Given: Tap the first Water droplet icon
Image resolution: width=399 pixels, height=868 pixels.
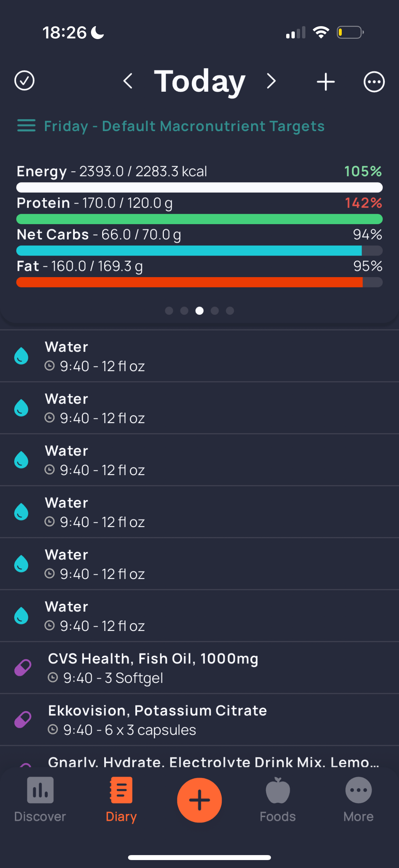Looking at the screenshot, I should (x=21, y=356).
